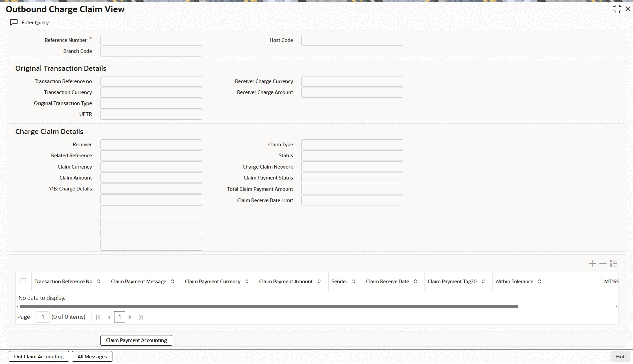Click the UETR field
Image resolution: width=633 pixels, height=364 pixels.
[151, 114]
